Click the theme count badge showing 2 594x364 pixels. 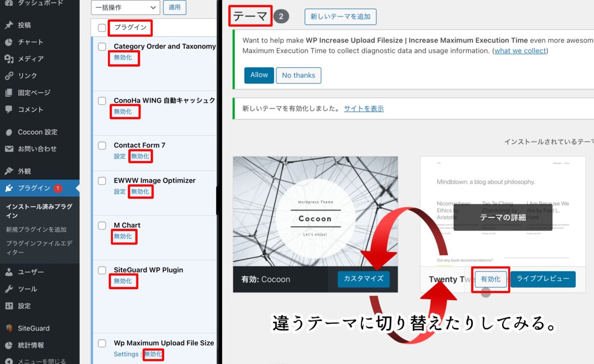(x=281, y=16)
